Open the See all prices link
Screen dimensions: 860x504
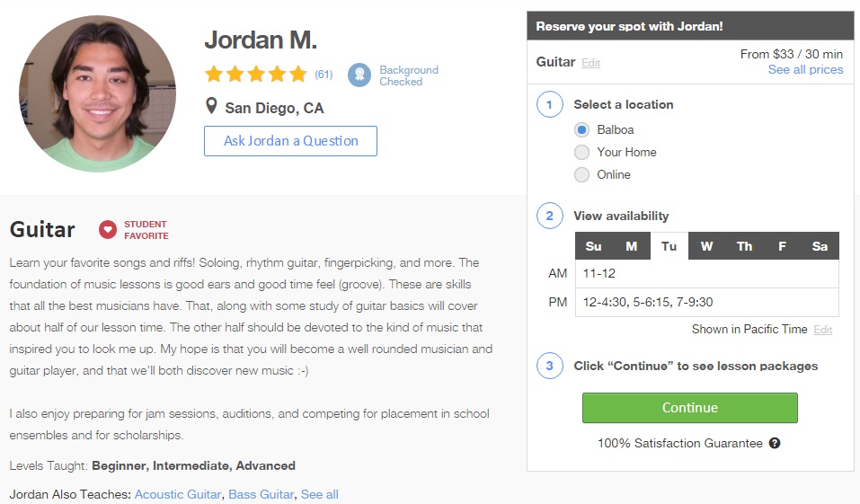[x=805, y=70]
